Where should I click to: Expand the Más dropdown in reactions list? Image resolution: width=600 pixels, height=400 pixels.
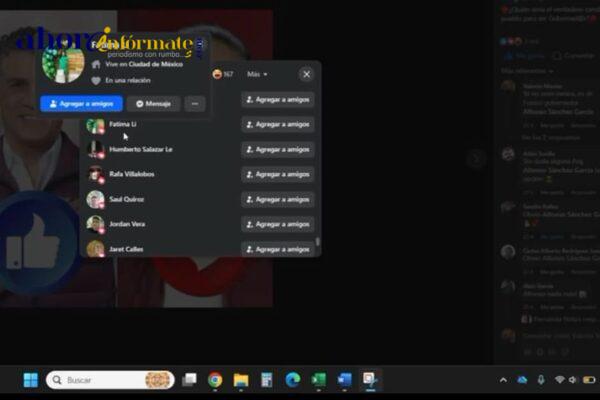[258, 74]
